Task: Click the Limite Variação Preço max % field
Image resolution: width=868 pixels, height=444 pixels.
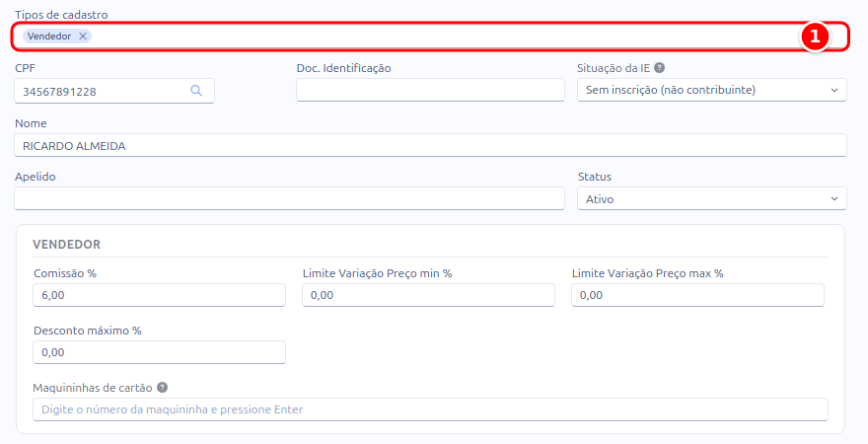Action: (697, 295)
